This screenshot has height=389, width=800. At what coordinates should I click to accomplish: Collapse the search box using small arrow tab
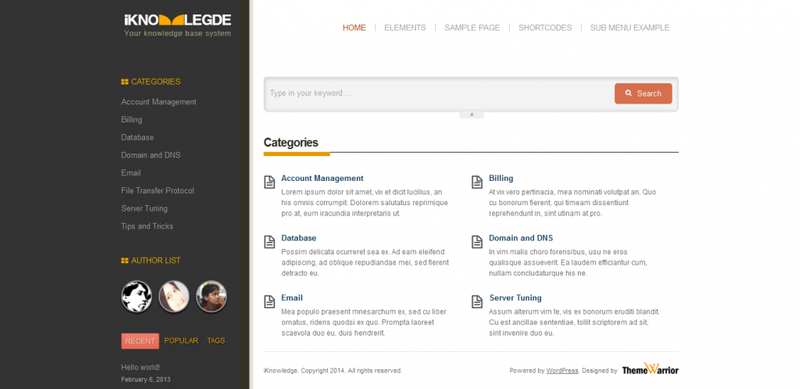click(471, 114)
